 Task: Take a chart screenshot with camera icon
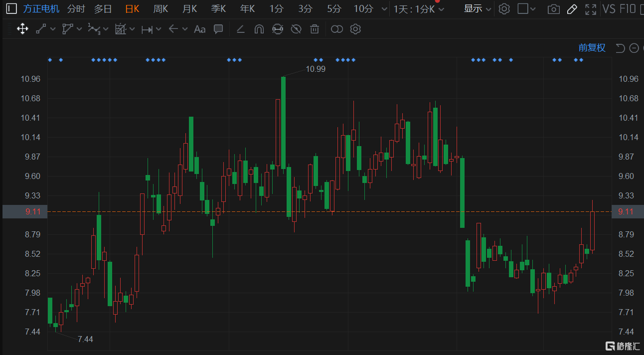click(x=553, y=8)
